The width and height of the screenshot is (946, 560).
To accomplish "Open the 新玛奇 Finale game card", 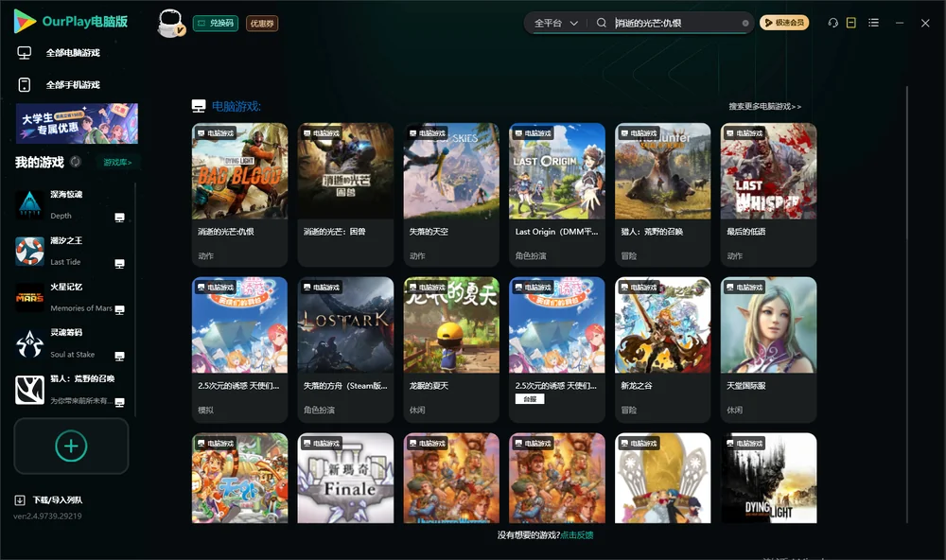I will click(345, 478).
